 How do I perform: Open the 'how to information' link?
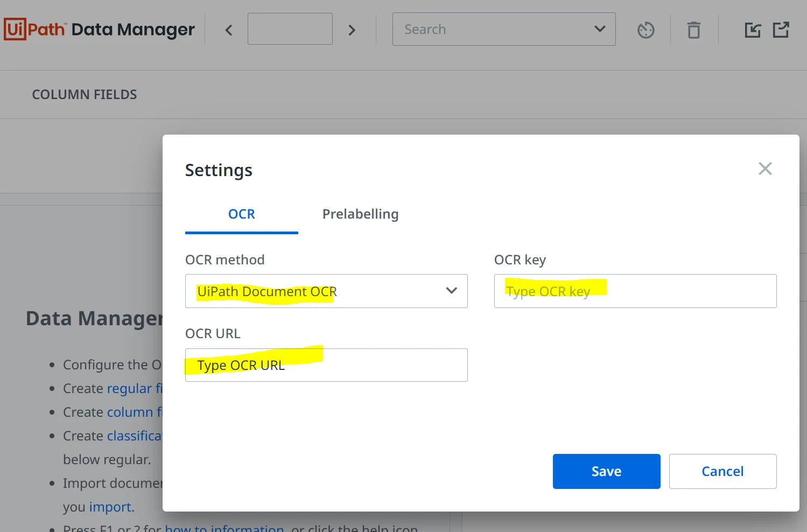(x=224, y=528)
